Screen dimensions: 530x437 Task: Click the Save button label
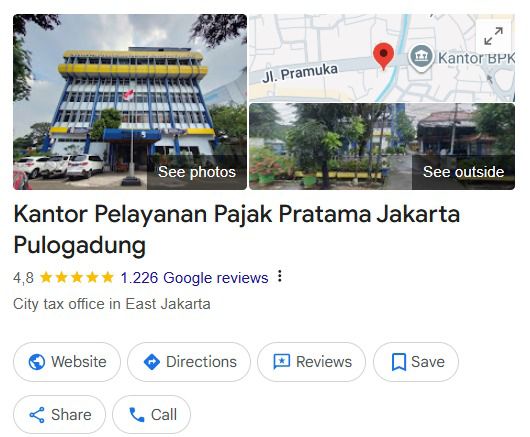pyautogui.click(x=428, y=362)
